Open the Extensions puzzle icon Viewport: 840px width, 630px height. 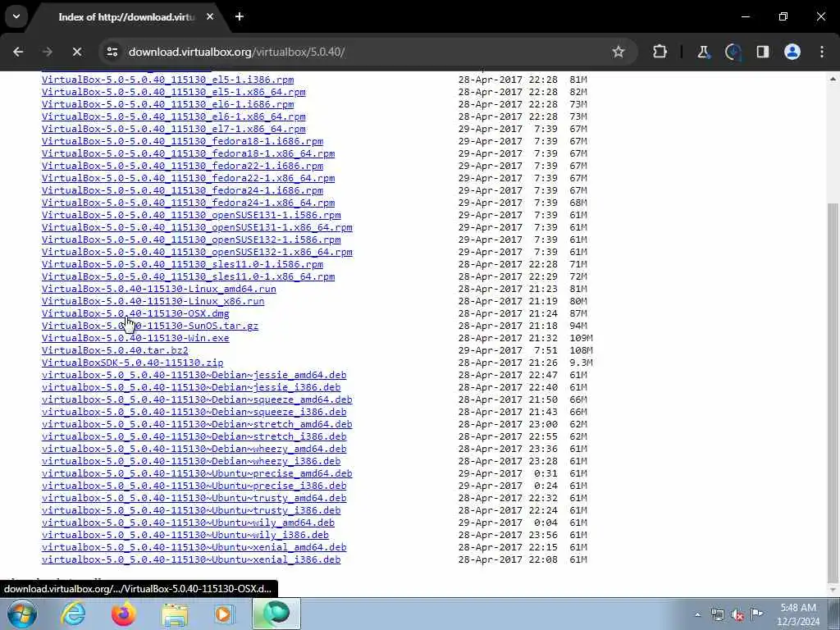coord(660,52)
